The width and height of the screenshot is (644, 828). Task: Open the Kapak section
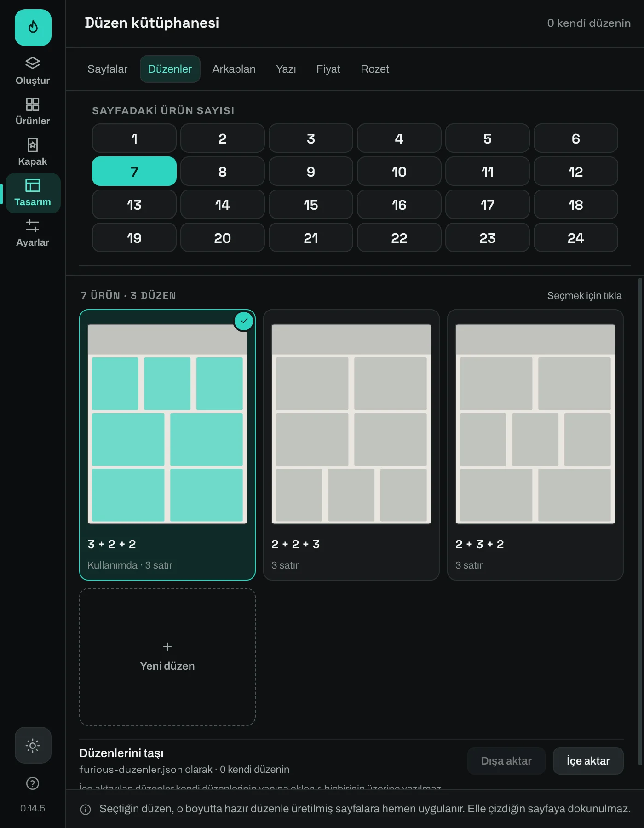(x=33, y=152)
